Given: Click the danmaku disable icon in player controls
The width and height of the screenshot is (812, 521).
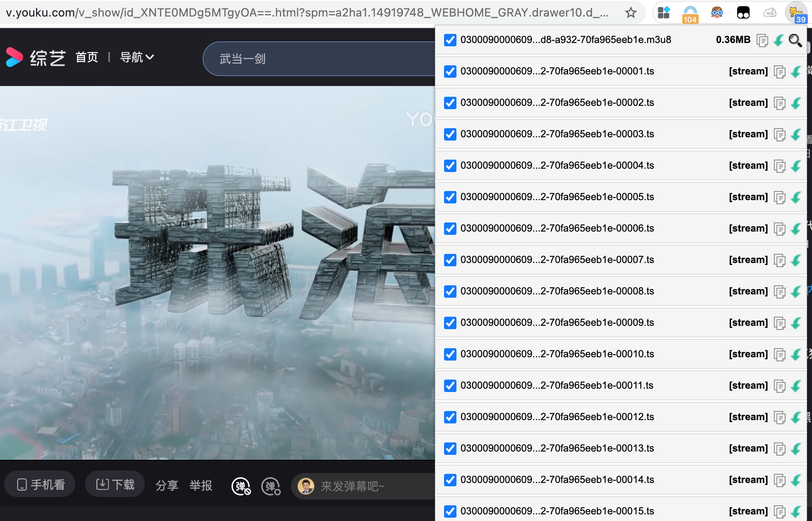Looking at the screenshot, I should pos(241,486).
